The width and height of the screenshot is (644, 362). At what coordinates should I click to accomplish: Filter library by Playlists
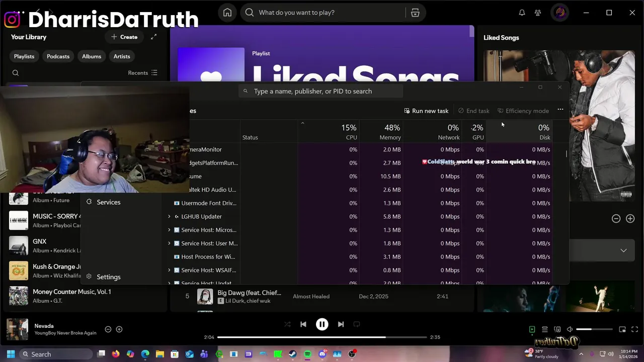24,56
